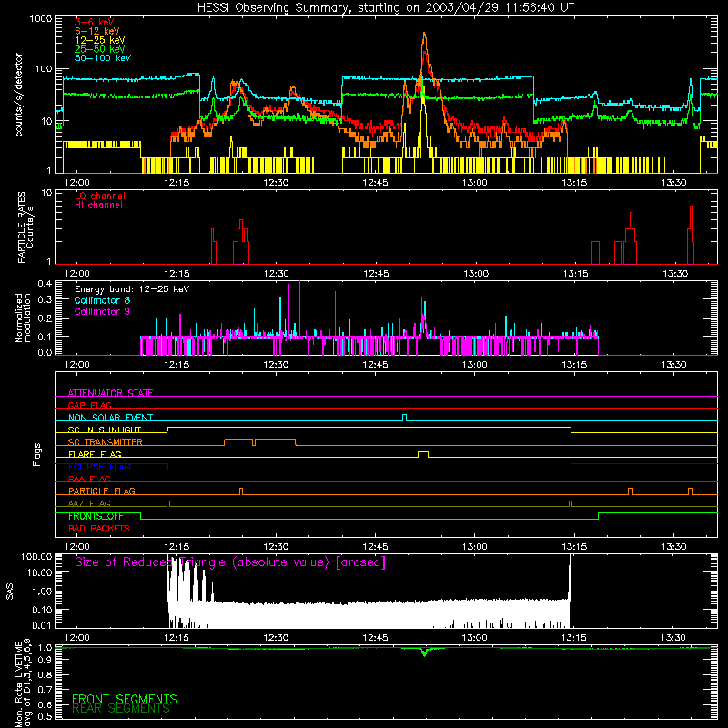728x728 pixels.
Task: Click the 1000 value on counts axis
Action: tap(41, 19)
